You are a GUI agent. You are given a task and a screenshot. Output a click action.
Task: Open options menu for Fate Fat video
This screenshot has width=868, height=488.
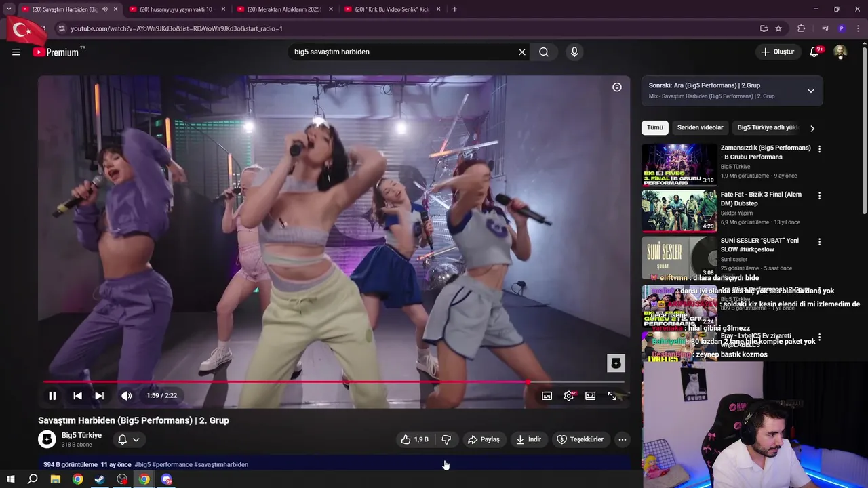pyautogui.click(x=819, y=196)
